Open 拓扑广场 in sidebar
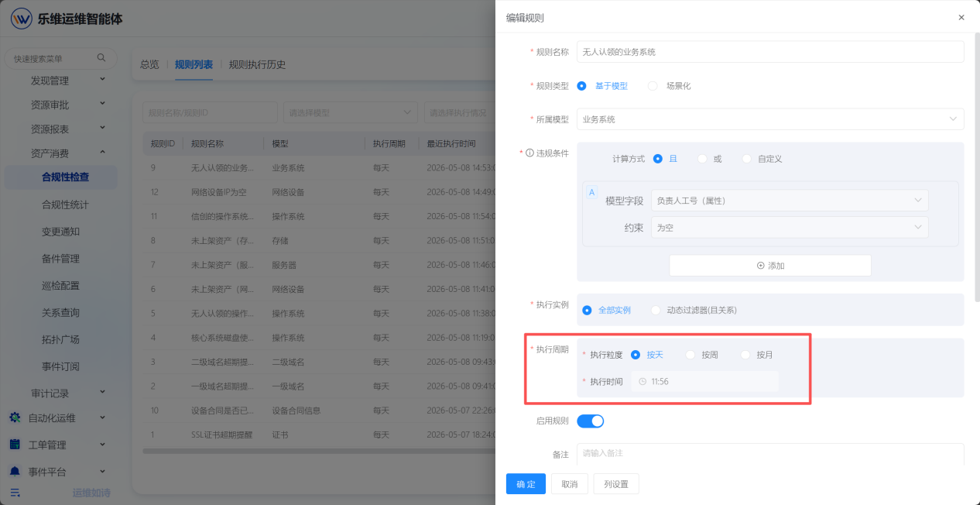The height and width of the screenshot is (505, 980). [61, 340]
